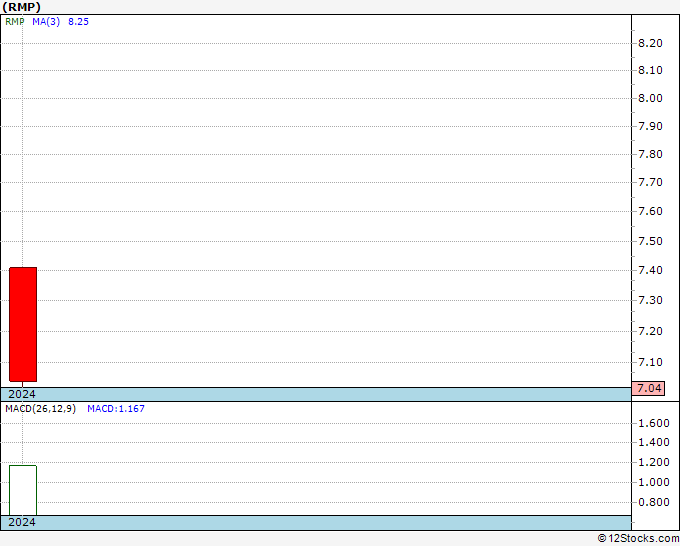Click the highlighted 7.04 last price tag

(x=648, y=388)
